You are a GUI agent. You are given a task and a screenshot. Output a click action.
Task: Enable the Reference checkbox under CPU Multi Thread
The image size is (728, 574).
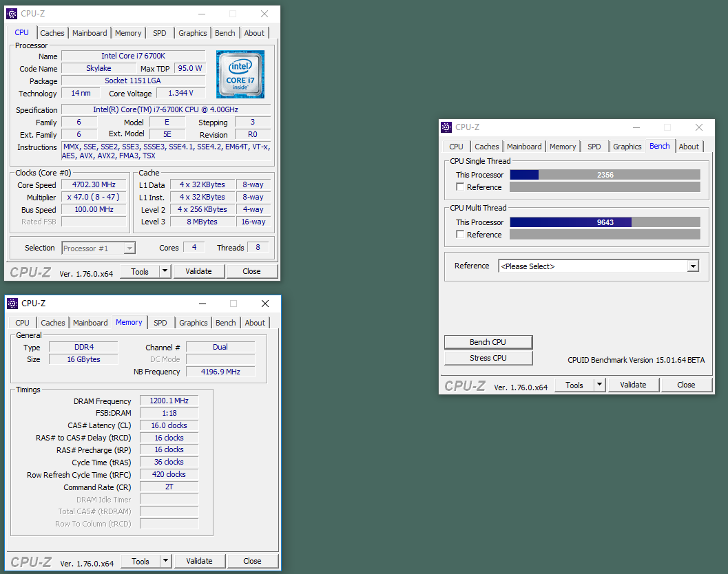click(x=460, y=234)
